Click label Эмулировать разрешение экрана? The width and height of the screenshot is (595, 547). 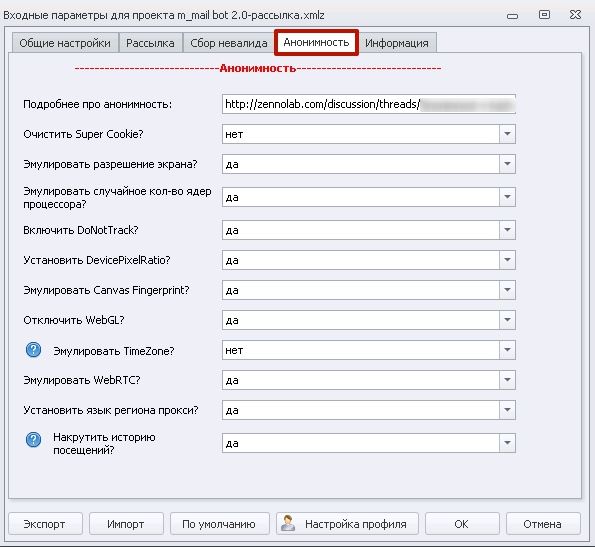(x=110, y=164)
